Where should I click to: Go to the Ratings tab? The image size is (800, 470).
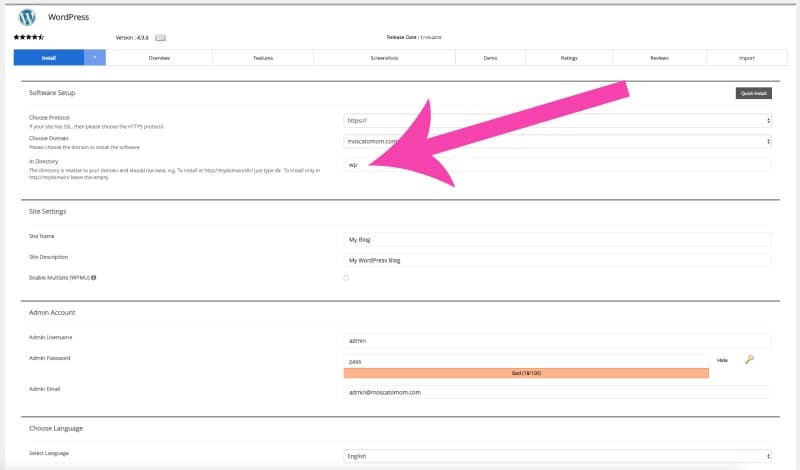(569, 58)
